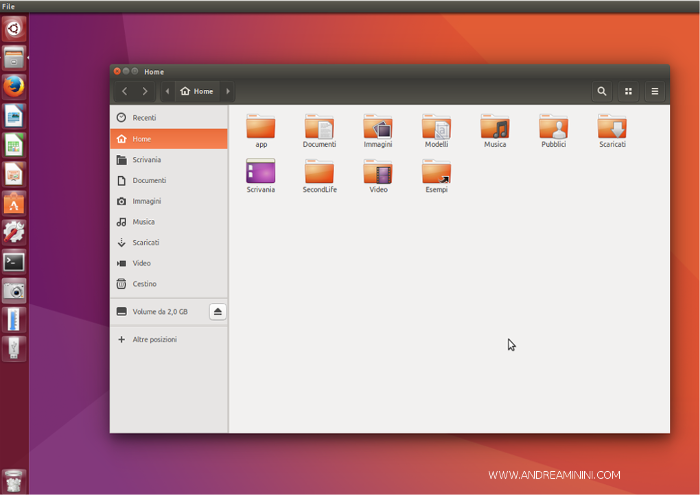Select the Musica folder icon
Viewport: 700px width, 495px height.
[x=495, y=128]
